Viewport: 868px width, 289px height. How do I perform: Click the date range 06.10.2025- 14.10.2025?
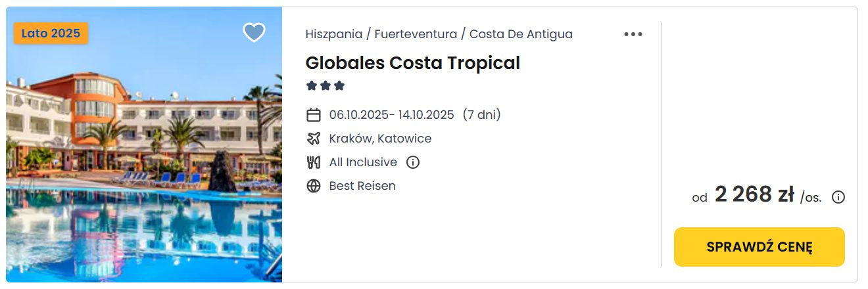tap(392, 115)
